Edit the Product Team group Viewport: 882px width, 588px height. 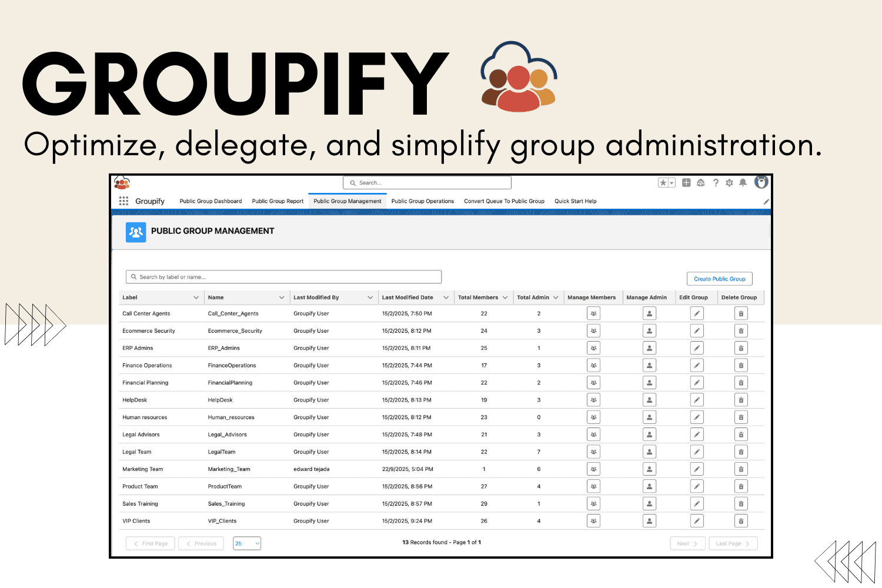[697, 486]
